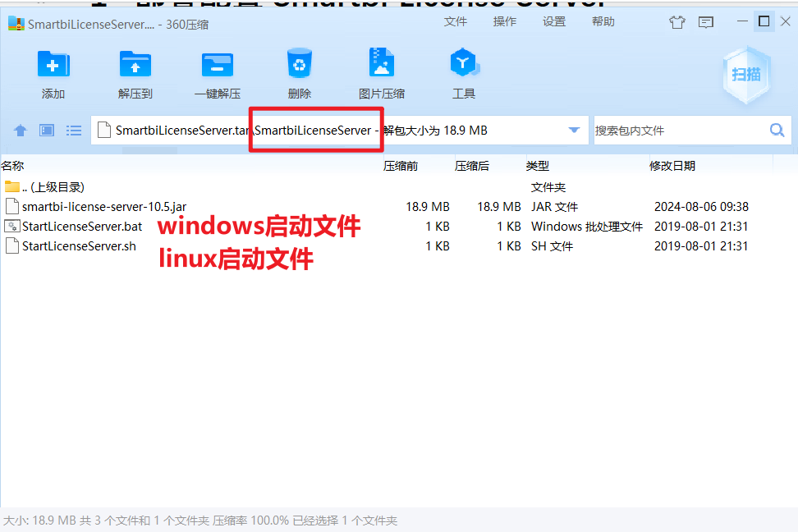This screenshot has height=532, width=798.
Task: Click the status bar summary text
Action: point(200,521)
